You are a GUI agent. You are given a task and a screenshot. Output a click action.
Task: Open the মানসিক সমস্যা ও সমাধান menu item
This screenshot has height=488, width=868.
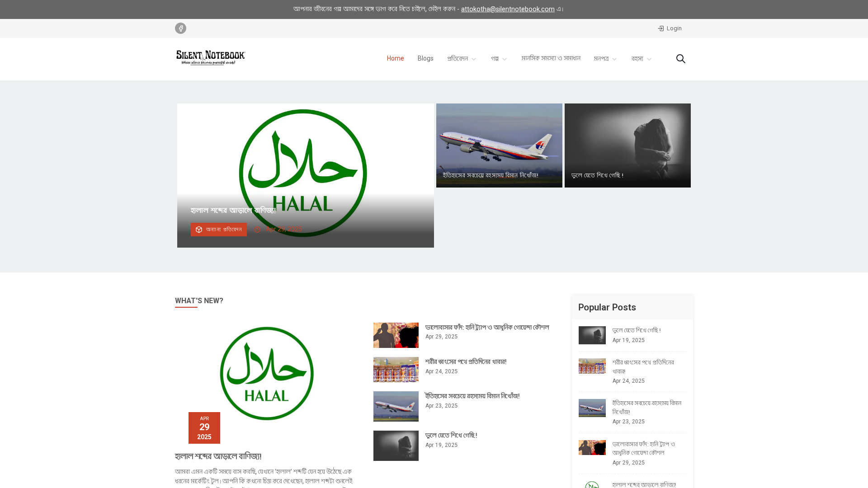click(x=551, y=58)
